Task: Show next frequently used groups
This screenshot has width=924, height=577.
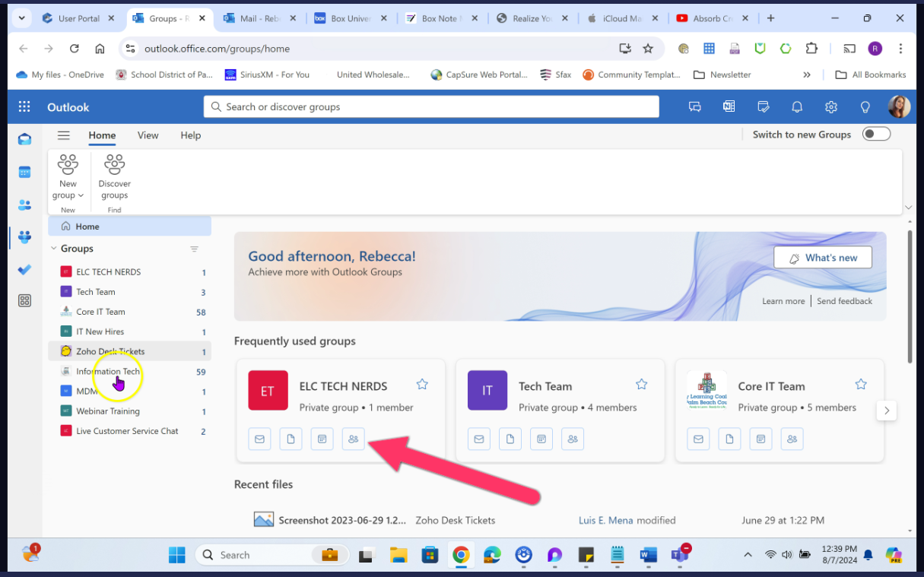Action: [886, 411]
